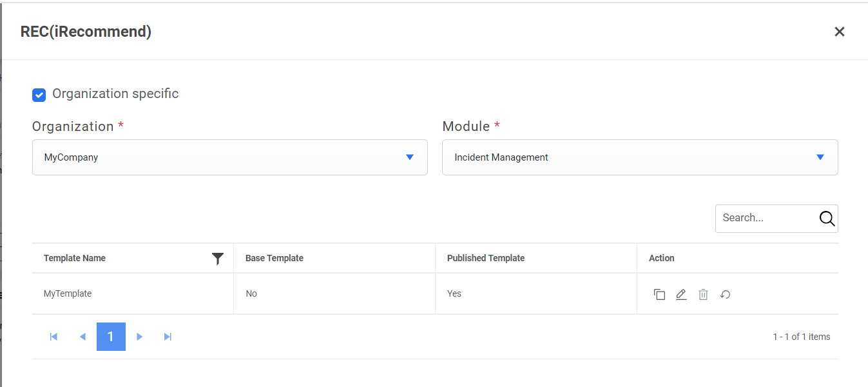This screenshot has height=387, width=868.
Task: Expand the Module dropdown showing Incident Management
Action: click(639, 157)
